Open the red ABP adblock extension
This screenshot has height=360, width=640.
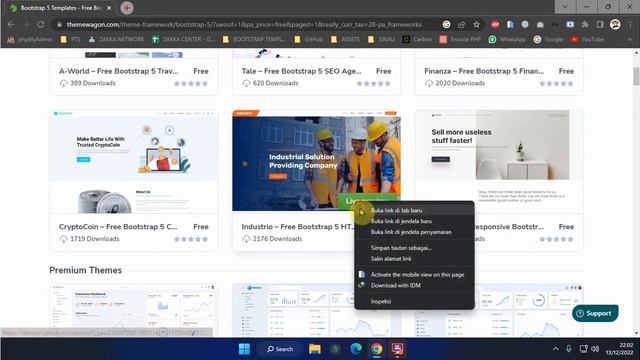(495, 24)
